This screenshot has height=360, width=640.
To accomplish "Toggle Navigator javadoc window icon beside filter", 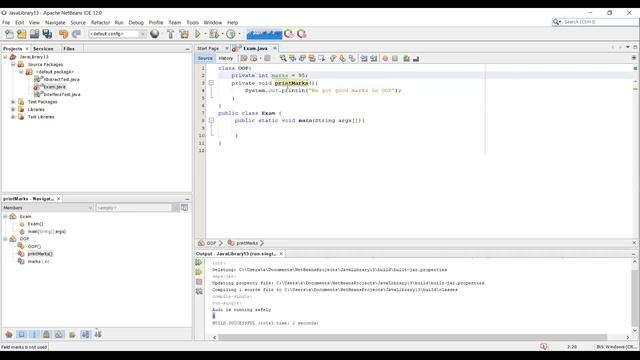I will coord(184,208).
